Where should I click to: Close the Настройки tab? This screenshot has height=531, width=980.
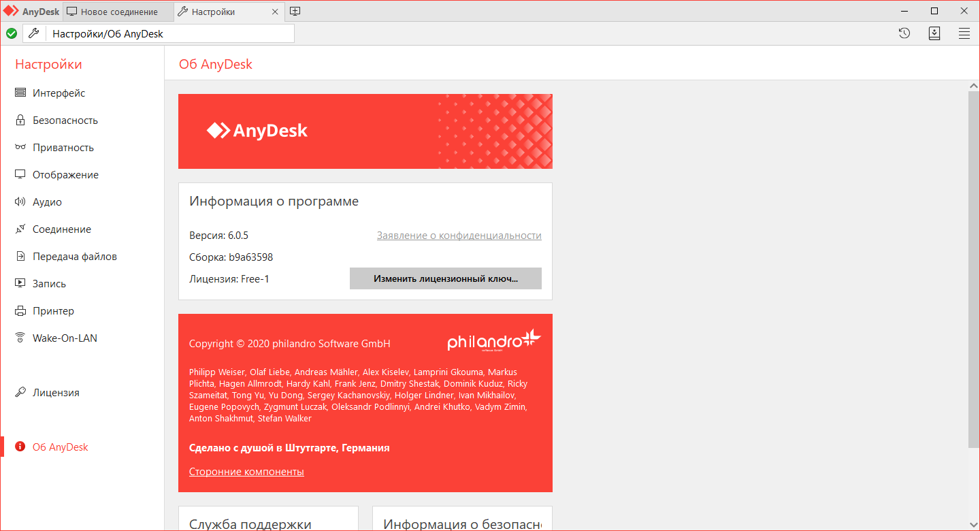click(x=275, y=12)
